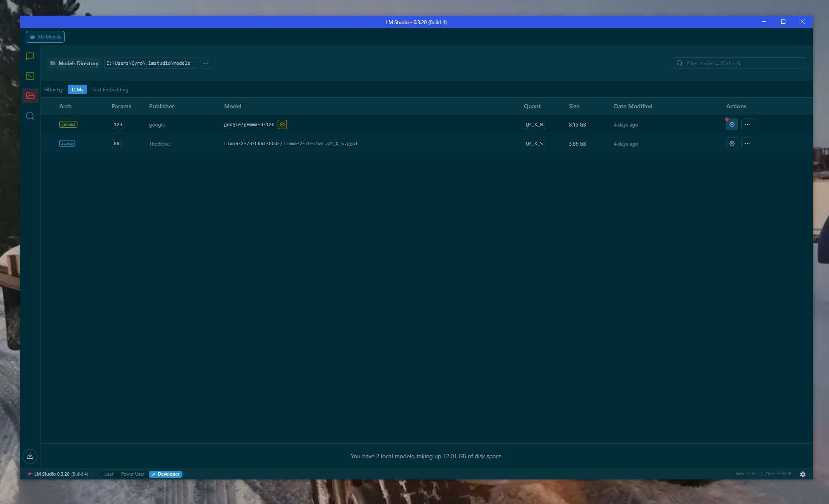The width and height of the screenshot is (829, 504).
Task: Open models directory options ellipsis button
Action: [x=206, y=63]
